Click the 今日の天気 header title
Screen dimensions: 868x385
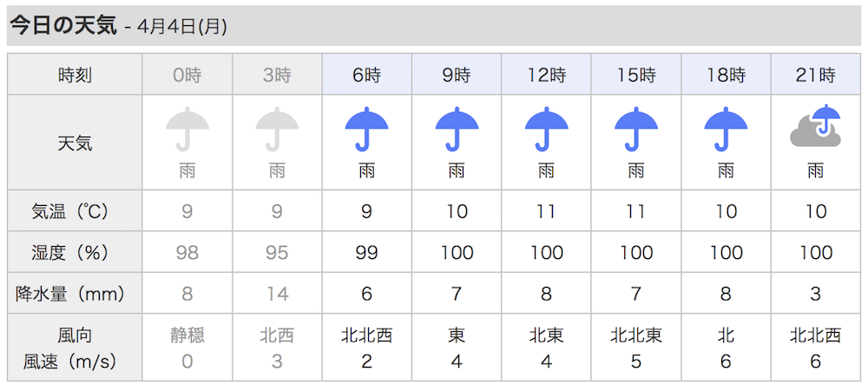[63, 27]
